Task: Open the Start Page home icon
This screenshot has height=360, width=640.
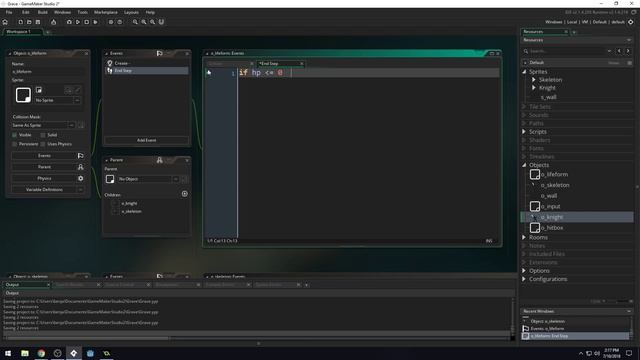Action: [5, 22]
